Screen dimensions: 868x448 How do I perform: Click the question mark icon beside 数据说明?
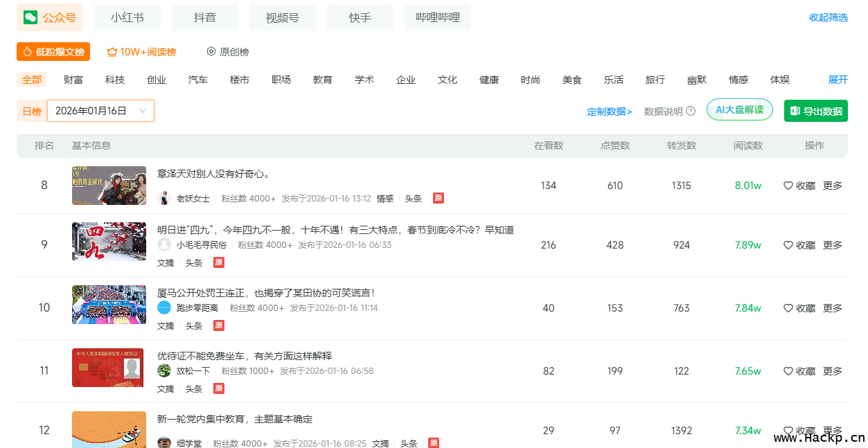point(691,111)
